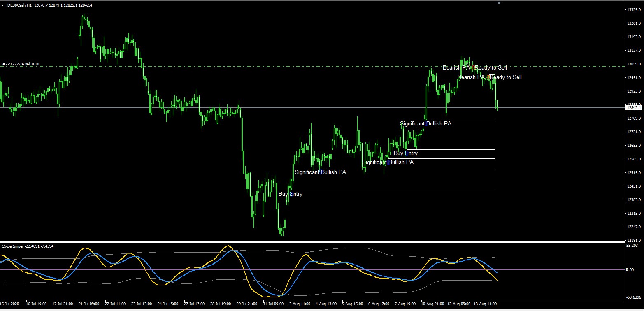The height and width of the screenshot is (311, 644).
Task: Click the blue marker on the lowest Buy Entry label
Action: point(291,194)
